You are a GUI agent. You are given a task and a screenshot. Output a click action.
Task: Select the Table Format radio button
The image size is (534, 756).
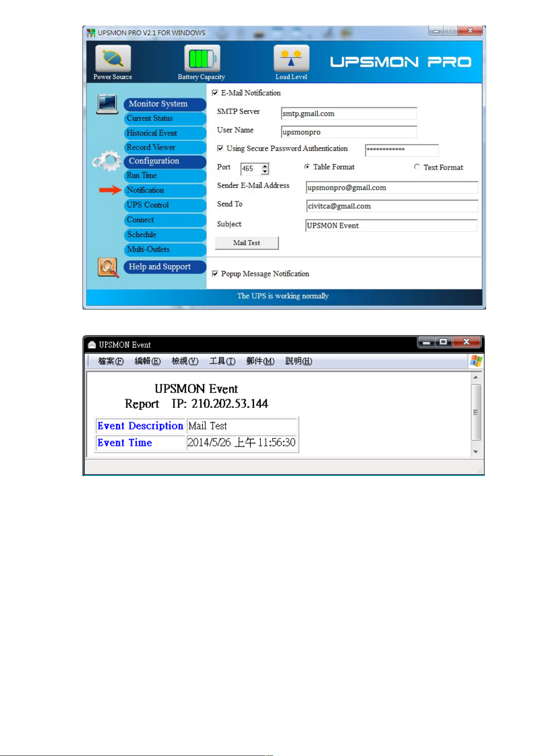(307, 166)
